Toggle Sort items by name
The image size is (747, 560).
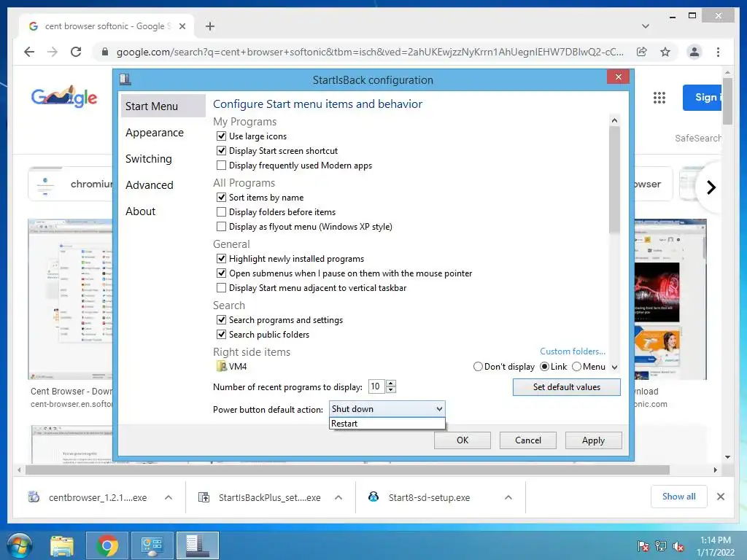point(221,198)
